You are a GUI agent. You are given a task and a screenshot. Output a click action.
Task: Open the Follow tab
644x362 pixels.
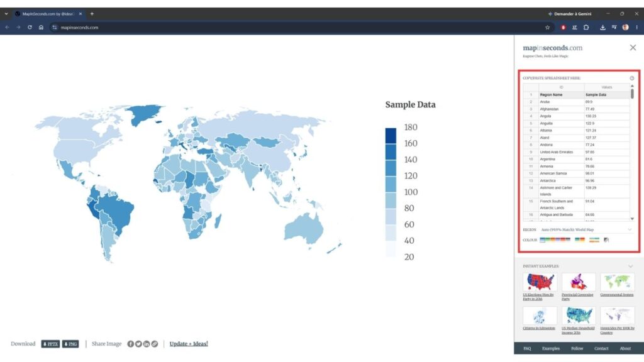[x=577, y=348]
